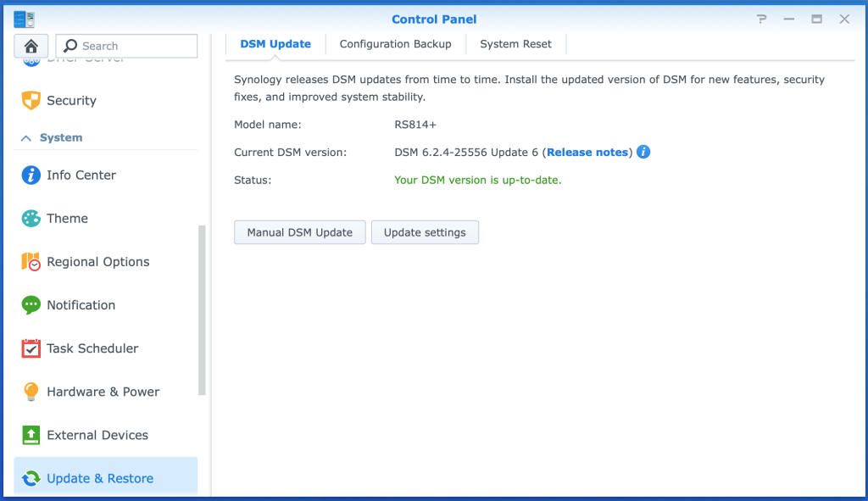Click the System section header text
The height and width of the screenshot is (501, 868).
click(61, 137)
